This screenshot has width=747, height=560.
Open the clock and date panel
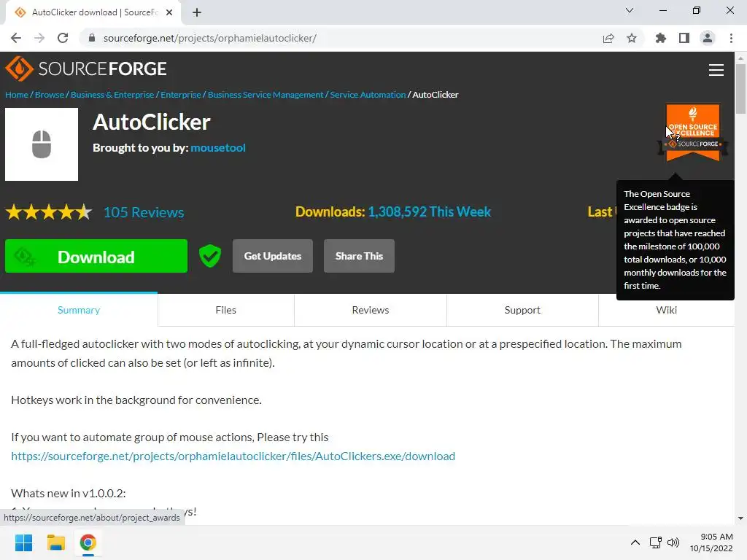pyautogui.click(x=711, y=542)
